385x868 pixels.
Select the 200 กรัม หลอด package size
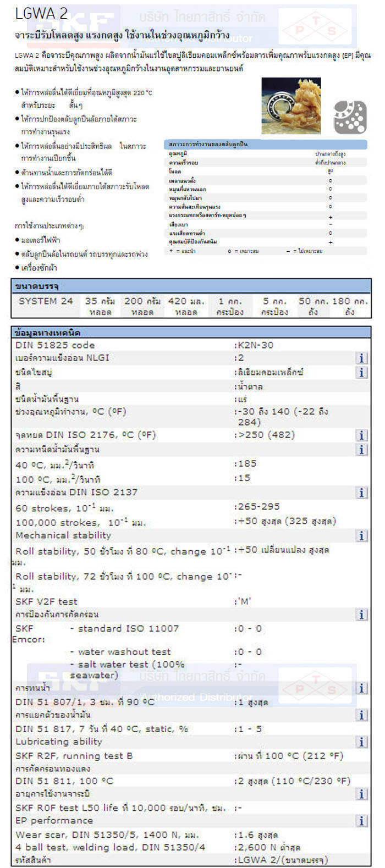[142, 306]
